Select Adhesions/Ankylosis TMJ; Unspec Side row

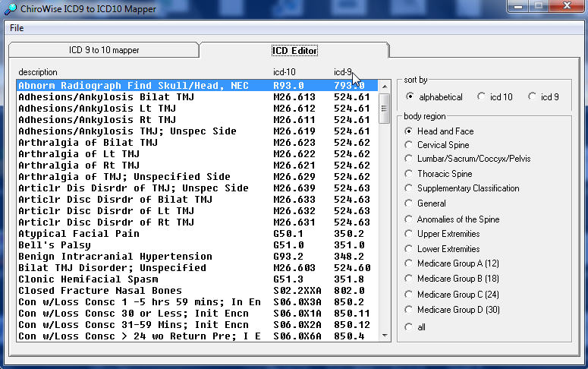point(197,131)
